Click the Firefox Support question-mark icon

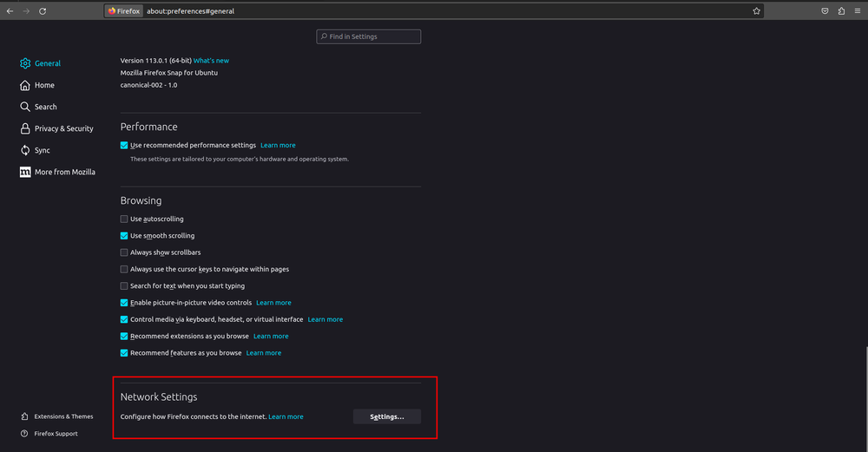click(x=24, y=434)
